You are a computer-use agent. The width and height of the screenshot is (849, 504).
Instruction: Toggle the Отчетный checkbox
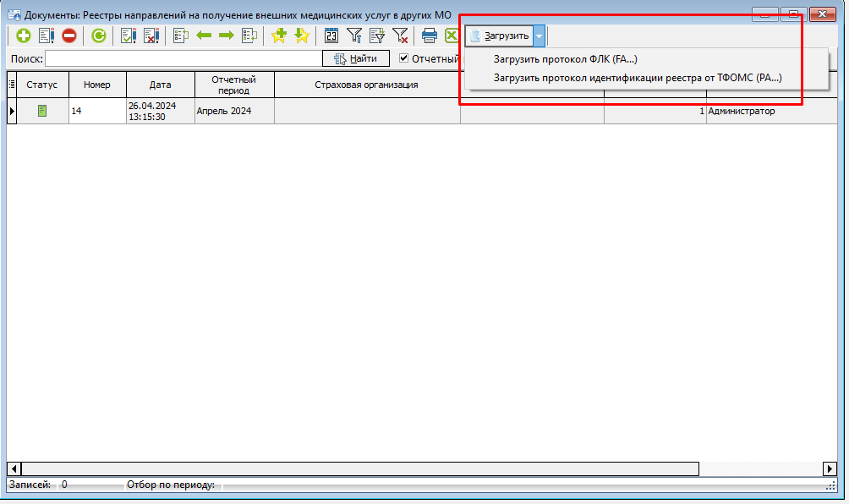tap(404, 58)
